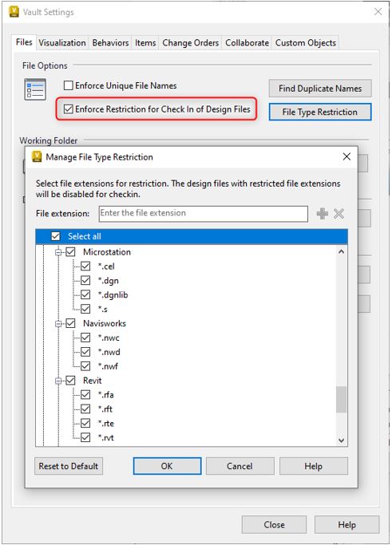Toggle the Select all checkbox
This screenshot has width=392, height=545.
(x=56, y=236)
